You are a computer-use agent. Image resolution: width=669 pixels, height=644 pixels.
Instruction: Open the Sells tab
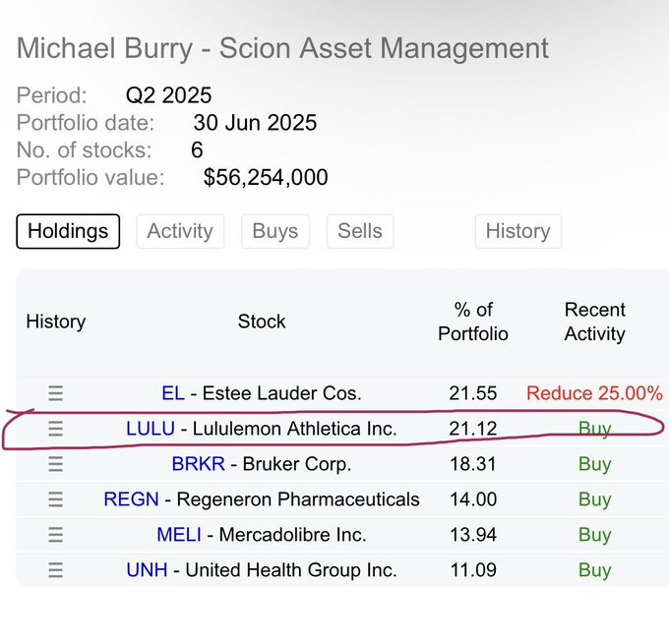360,231
